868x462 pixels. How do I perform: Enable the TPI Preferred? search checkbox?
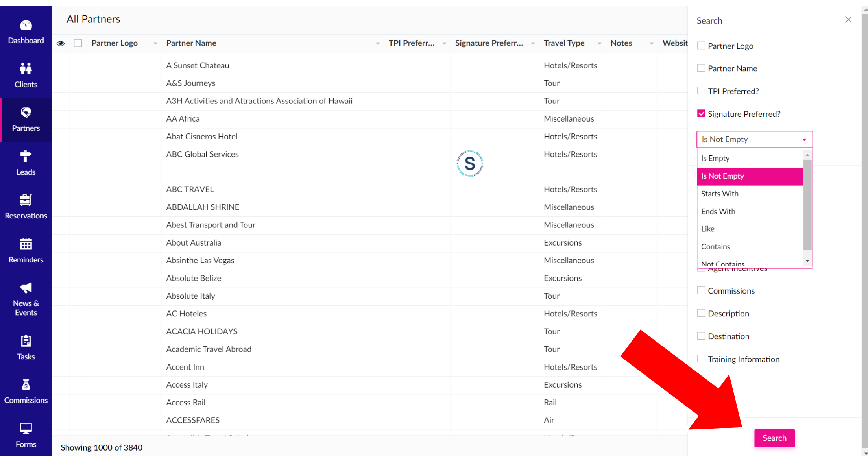(701, 91)
